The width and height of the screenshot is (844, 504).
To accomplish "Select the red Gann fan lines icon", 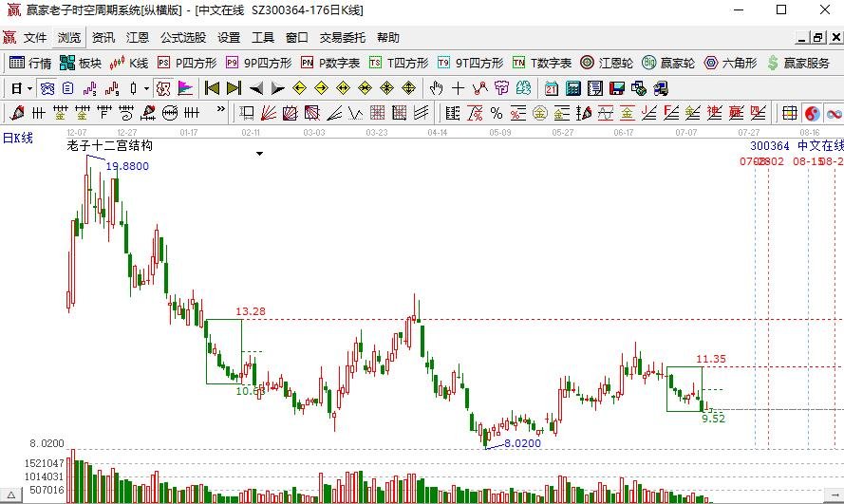I will 268,113.
